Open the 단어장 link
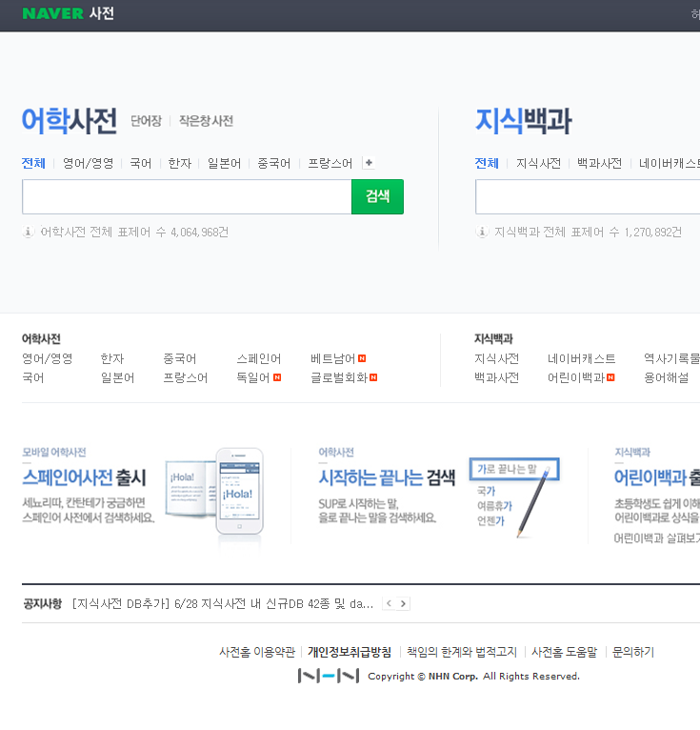Screen dimensions: 700x730 click(146, 121)
